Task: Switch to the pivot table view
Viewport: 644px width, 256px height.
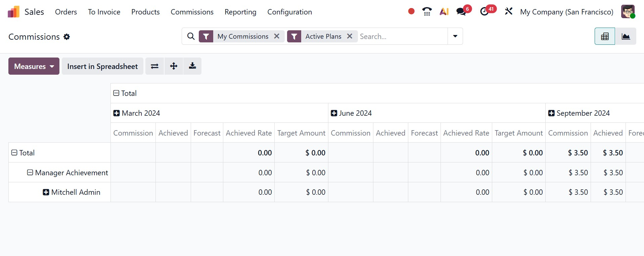Action: pyautogui.click(x=605, y=36)
